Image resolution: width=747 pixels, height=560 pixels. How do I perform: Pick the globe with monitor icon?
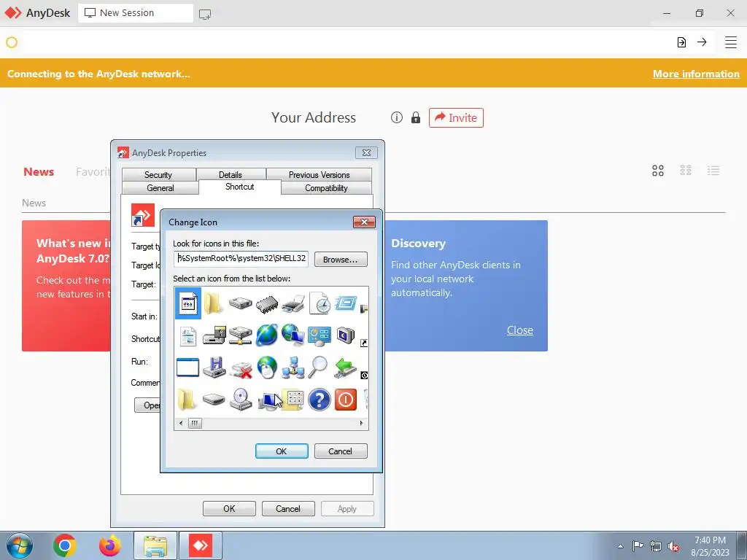[x=293, y=335]
